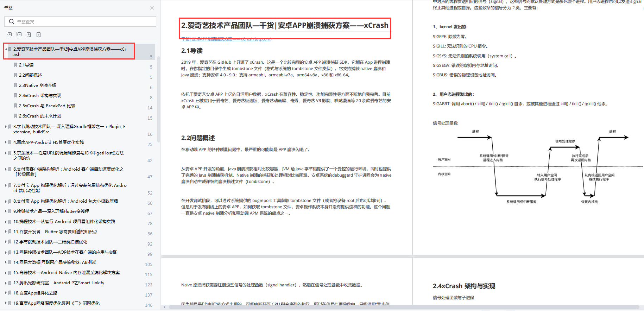This screenshot has height=311, width=644.
Task: Click the bookmark icon beside 2.3Native 崩溃介绍
Action: pyautogui.click(x=15, y=85)
